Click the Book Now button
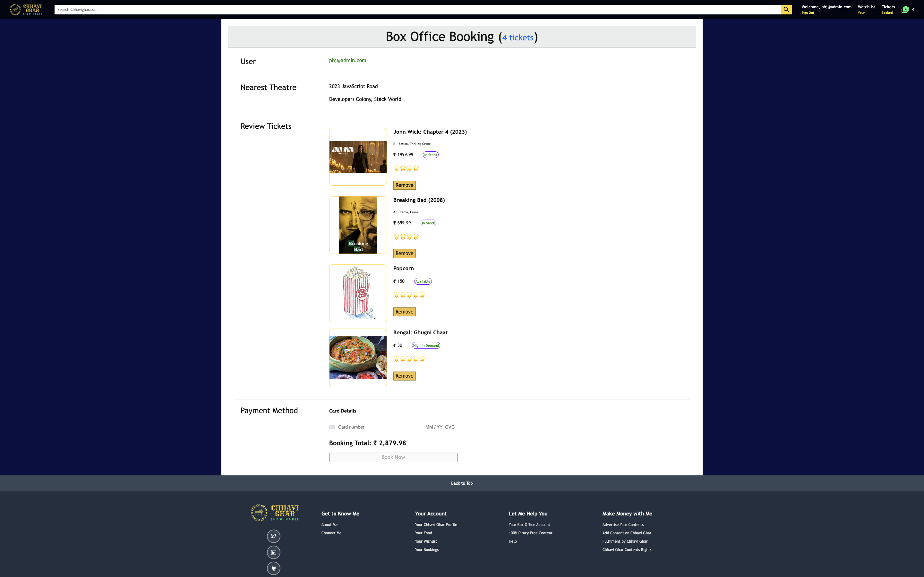 (x=393, y=457)
